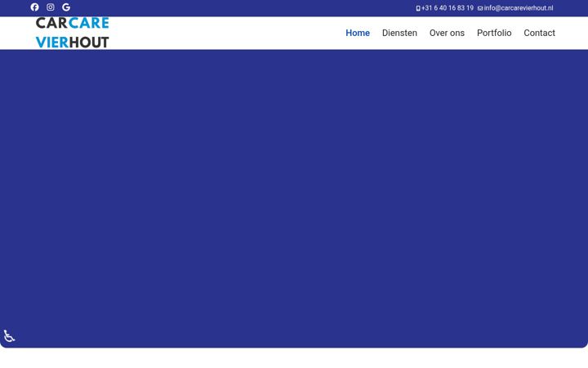Screen dimensions: 588x368
Task: Click the envelope icon before the email
Action: point(480,8)
